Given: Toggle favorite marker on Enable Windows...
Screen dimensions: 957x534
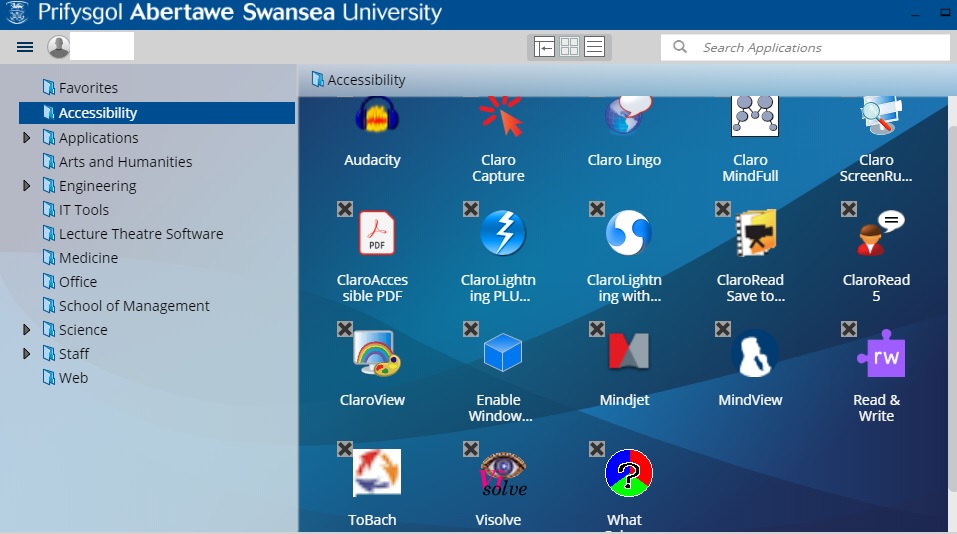Looking at the screenshot, I should click(x=471, y=329).
